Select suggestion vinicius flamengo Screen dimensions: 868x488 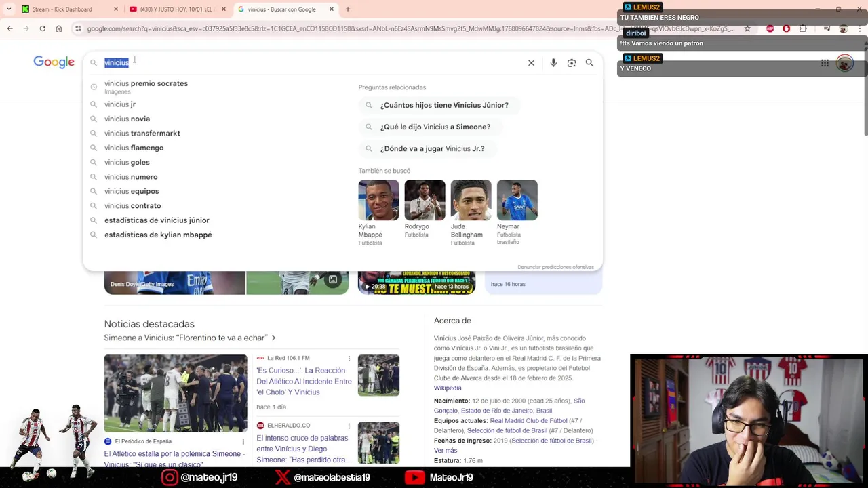[x=134, y=148]
